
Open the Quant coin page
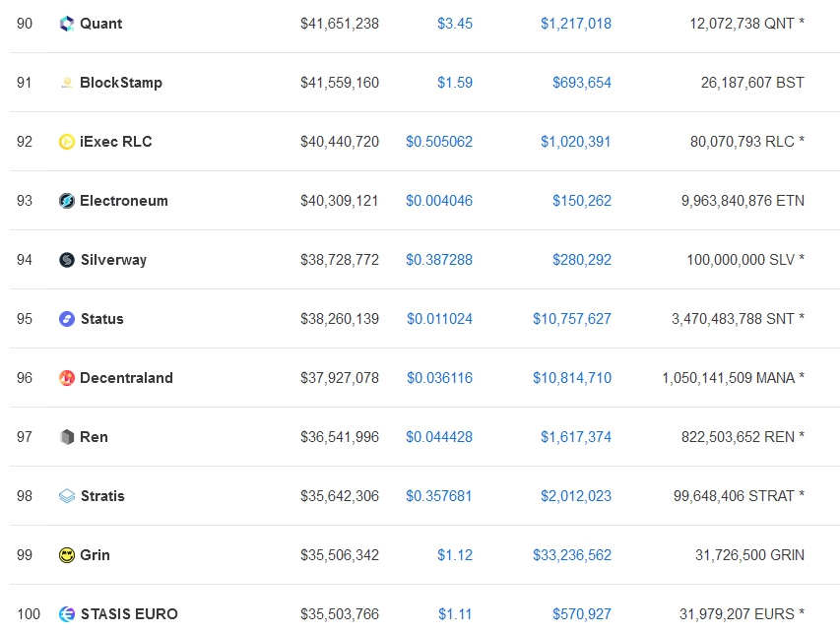(x=100, y=24)
